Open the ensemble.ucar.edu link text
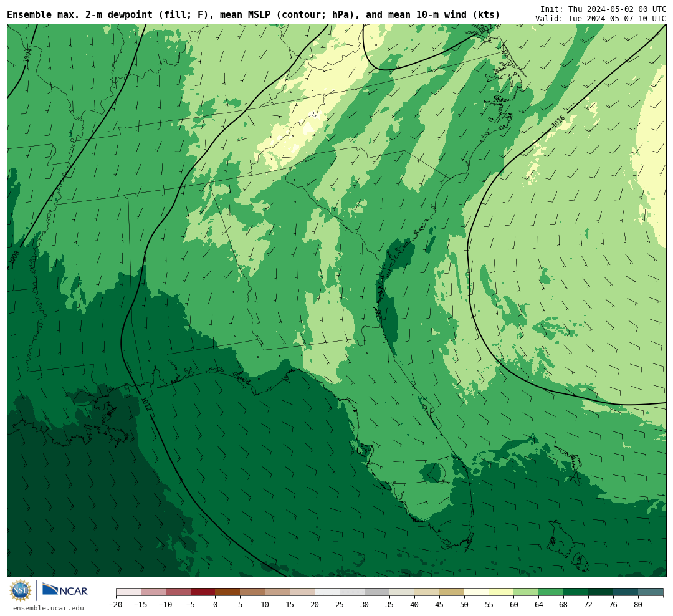This screenshot has width=673, height=616. tap(49, 608)
